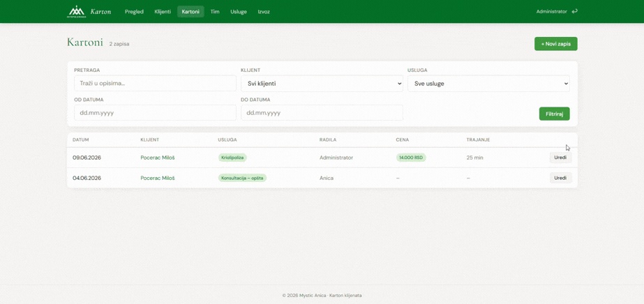Edit the 04.06.2026 record with Uredi
Screen dimensions: 644x304
coord(561,178)
